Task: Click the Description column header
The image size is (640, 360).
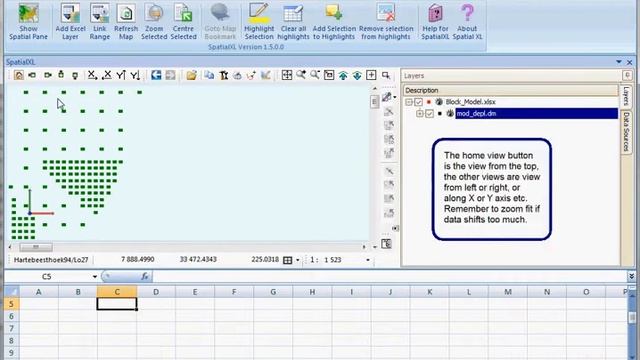Action: click(511, 90)
